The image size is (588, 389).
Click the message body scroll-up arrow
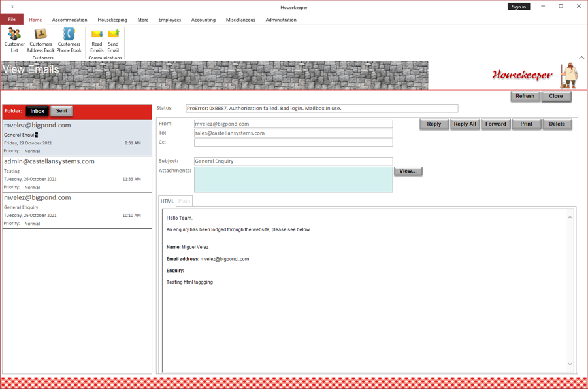(570, 218)
